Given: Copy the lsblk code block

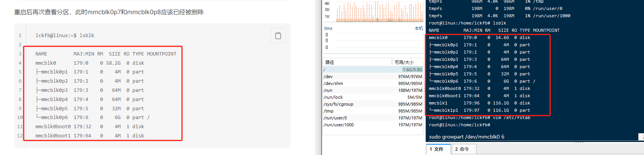Looking at the screenshot, I should (278, 36).
